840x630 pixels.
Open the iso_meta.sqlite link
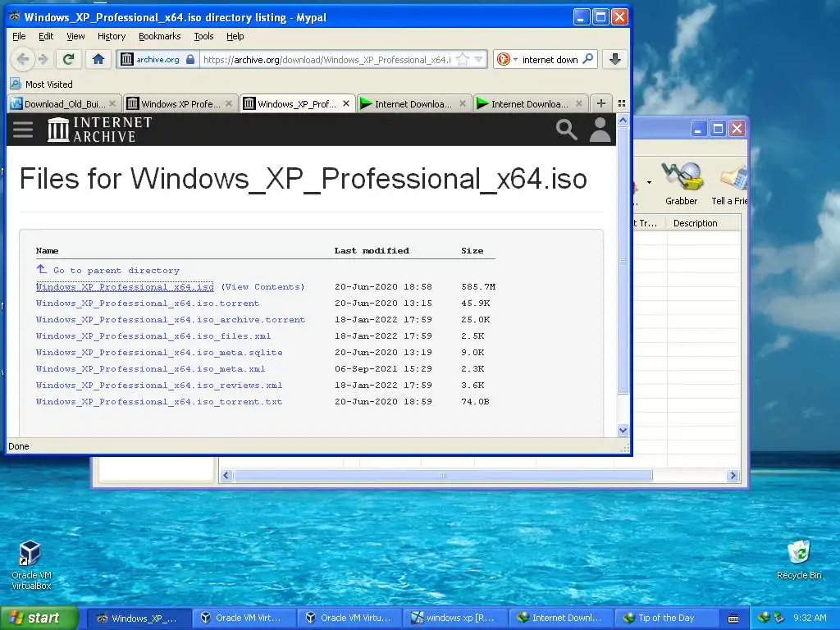(159, 353)
